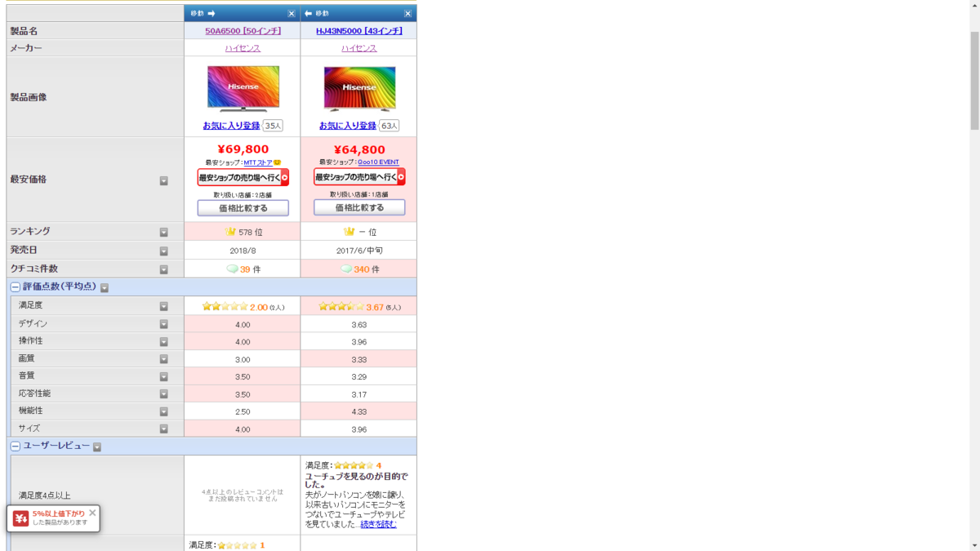Open the dropdown beside 評価点数(平均点) header

click(x=105, y=288)
